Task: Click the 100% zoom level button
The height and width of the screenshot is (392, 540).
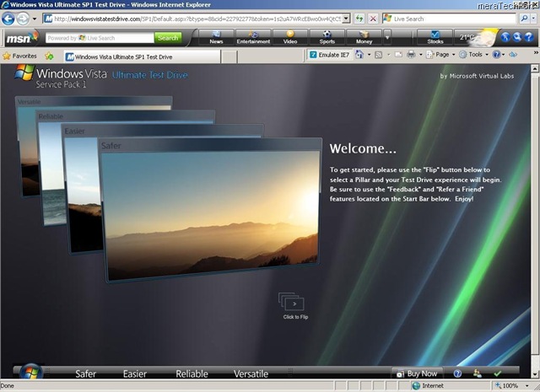Action: (x=506, y=386)
